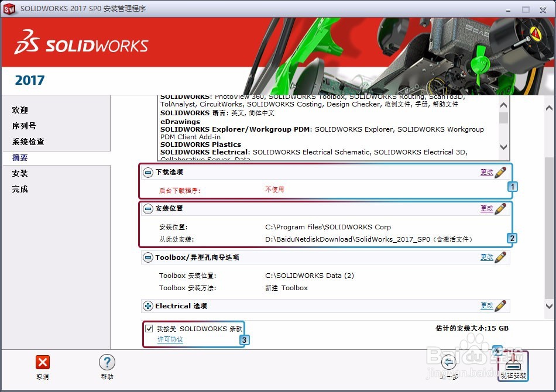This screenshot has height=392, width=556.
Task: Open the 许可协议 license agreement link
Action: click(x=170, y=339)
